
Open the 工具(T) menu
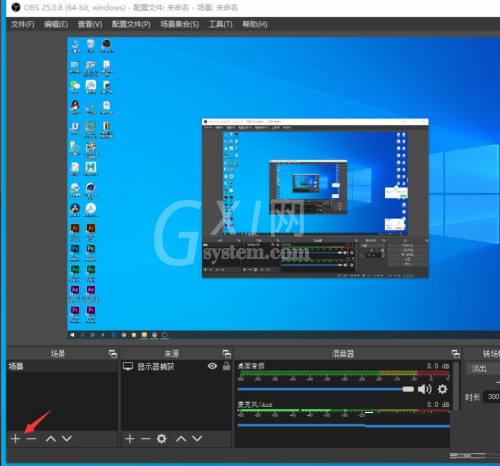pyautogui.click(x=221, y=24)
